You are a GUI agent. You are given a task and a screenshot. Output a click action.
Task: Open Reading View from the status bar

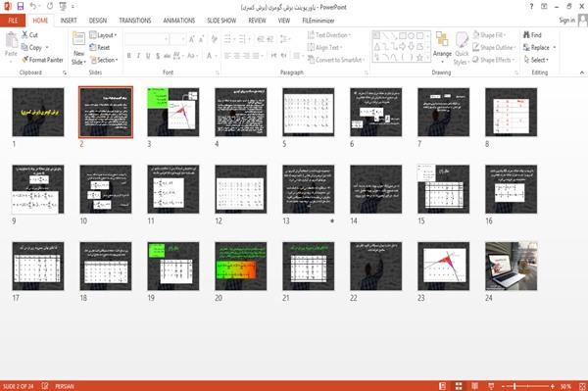(474, 386)
